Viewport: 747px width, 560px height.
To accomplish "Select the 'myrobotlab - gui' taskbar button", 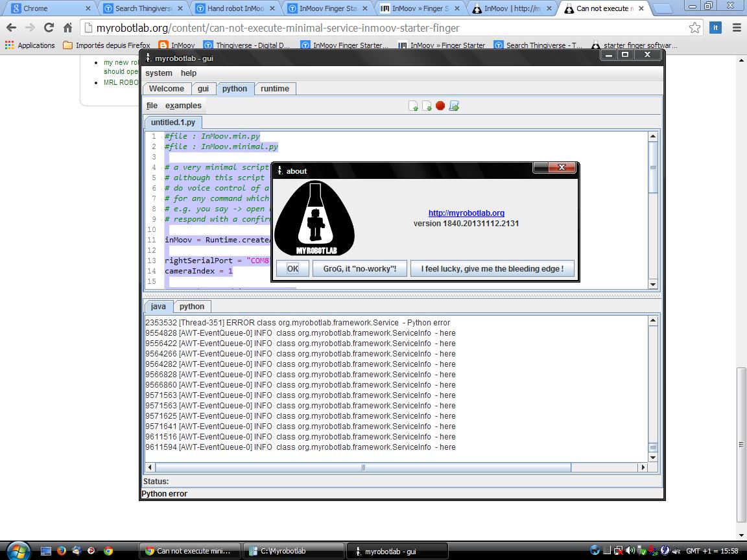I will click(397, 551).
